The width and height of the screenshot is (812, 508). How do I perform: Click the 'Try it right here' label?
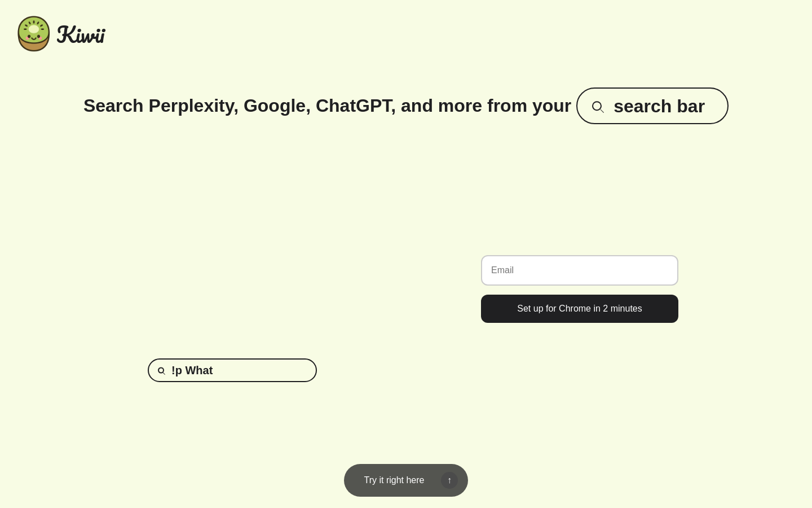394,480
